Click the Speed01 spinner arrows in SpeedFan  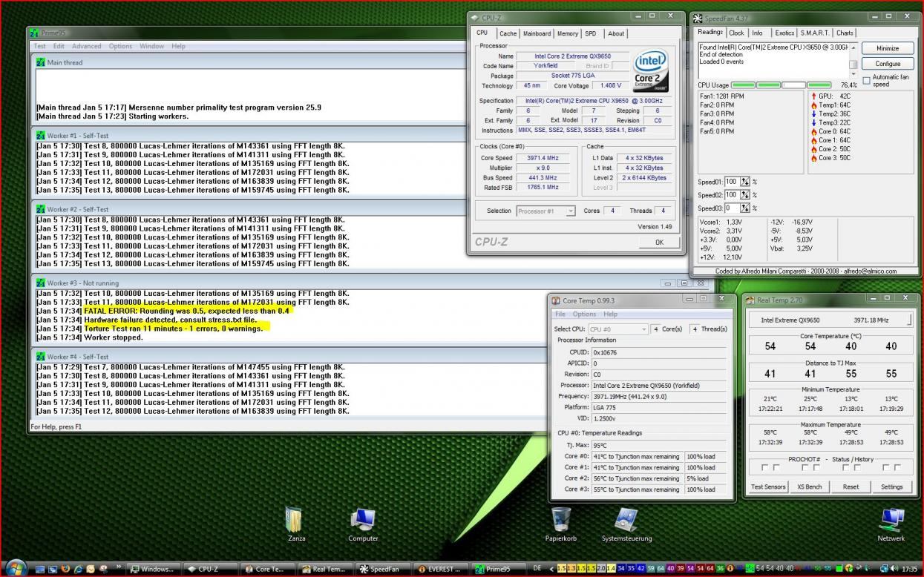[x=745, y=182]
